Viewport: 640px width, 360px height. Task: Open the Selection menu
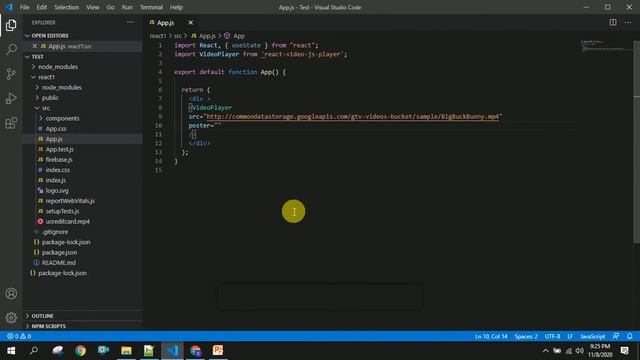pyautogui.click(x=67, y=7)
